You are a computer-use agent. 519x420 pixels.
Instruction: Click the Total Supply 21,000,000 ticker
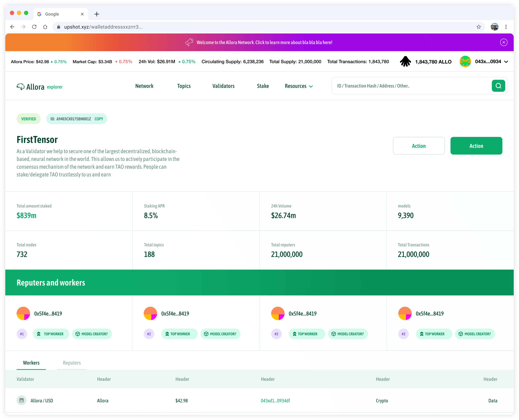point(295,62)
